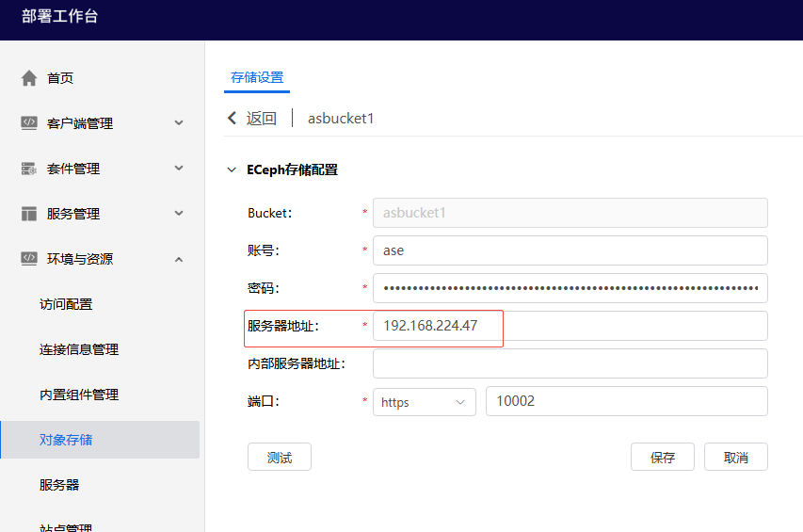Click the 返回 link
The image size is (803, 532).
(261, 119)
